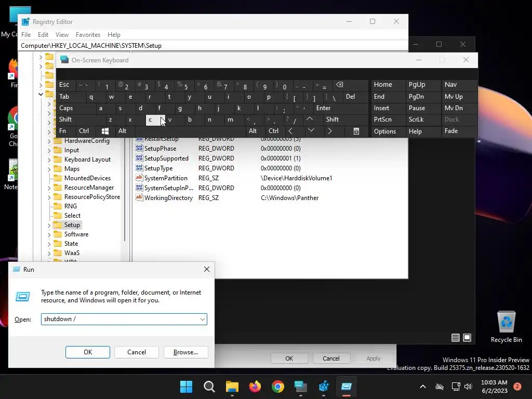Screen dimensions: 532x399
Task: Expand WaaS registry key
Action: (x=49, y=253)
